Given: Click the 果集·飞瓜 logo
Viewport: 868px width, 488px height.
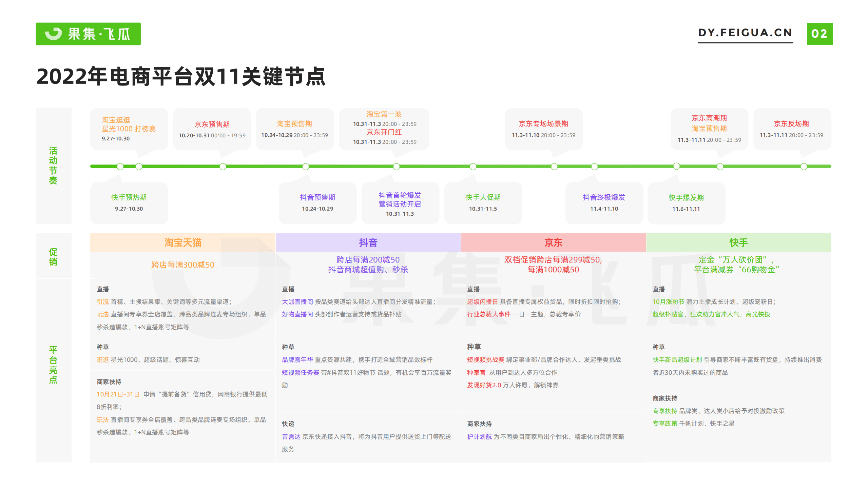Looking at the screenshot, I should pos(88,34).
